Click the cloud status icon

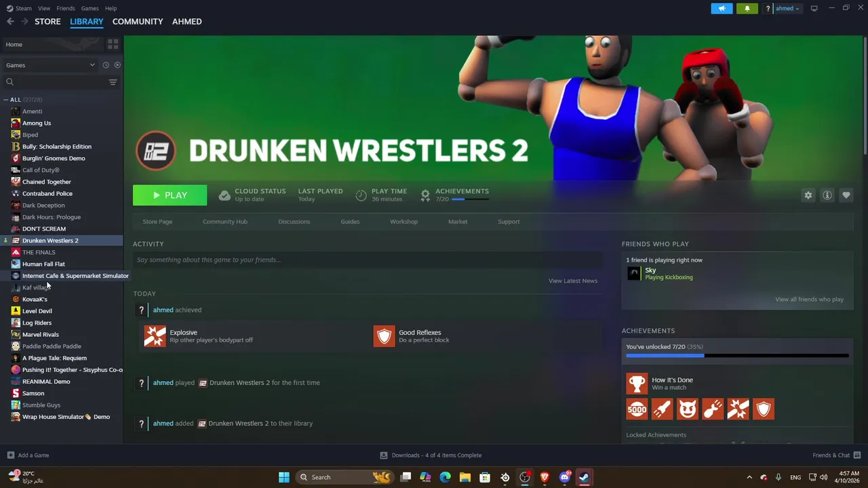click(x=224, y=195)
